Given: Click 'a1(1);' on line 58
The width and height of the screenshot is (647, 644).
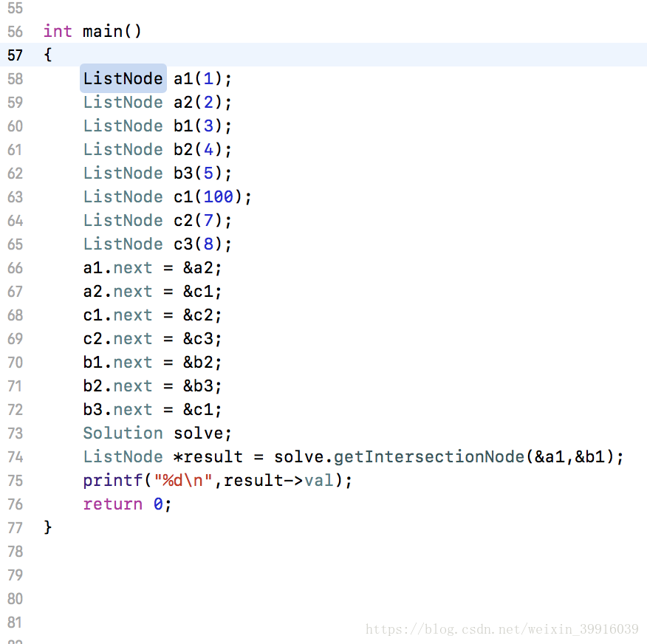Looking at the screenshot, I should point(202,78).
